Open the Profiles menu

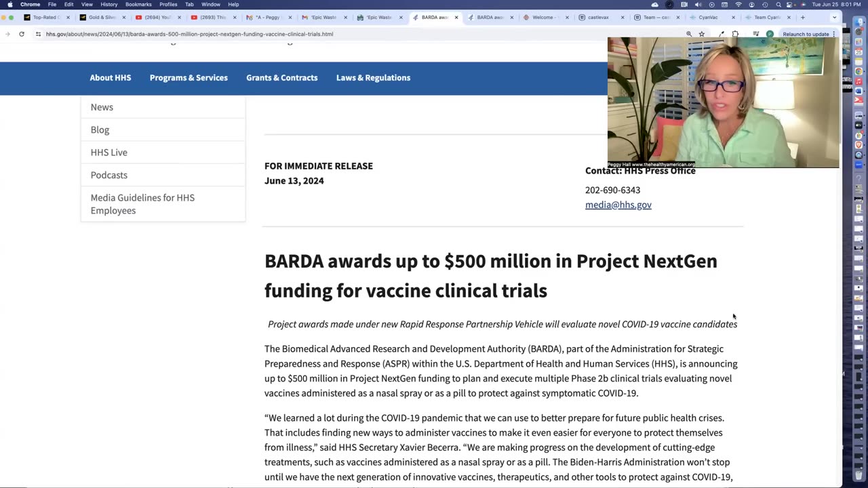[168, 4]
